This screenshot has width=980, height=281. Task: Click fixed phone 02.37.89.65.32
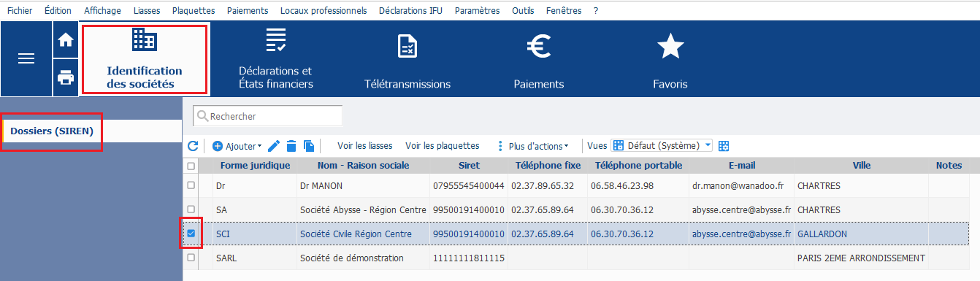[543, 185]
